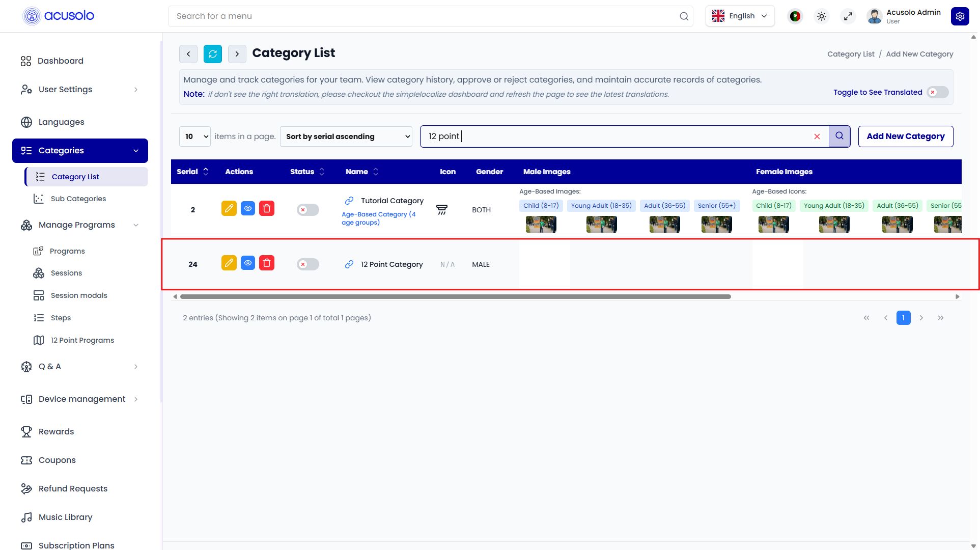View 12 Point Category with the eye icon
980x550 pixels.
(x=248, y=263)
